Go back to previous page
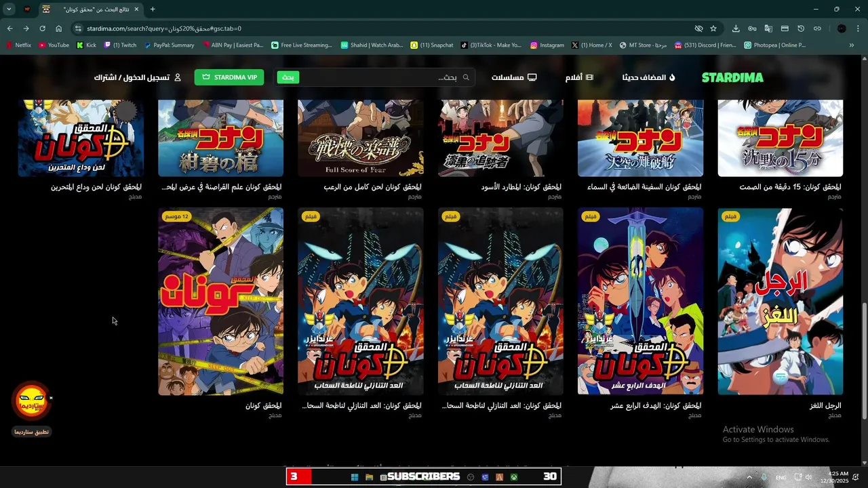Viewport: 868px width, 488px height. point(9,28)
